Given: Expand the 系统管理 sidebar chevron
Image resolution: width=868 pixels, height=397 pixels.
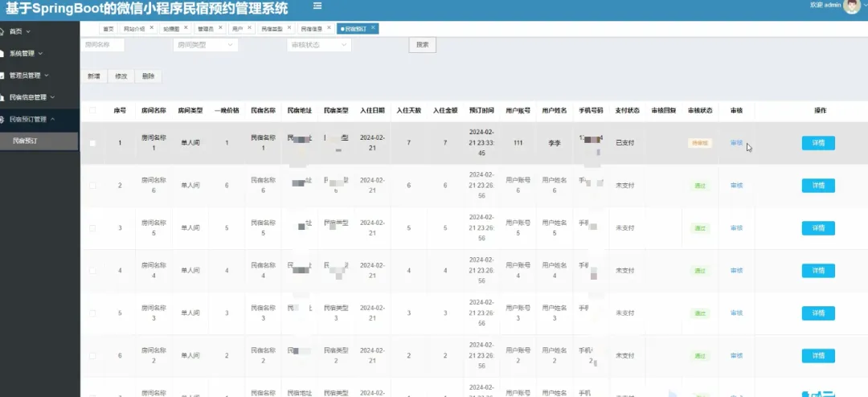Looking at the screenshot, I should point(40,54).
